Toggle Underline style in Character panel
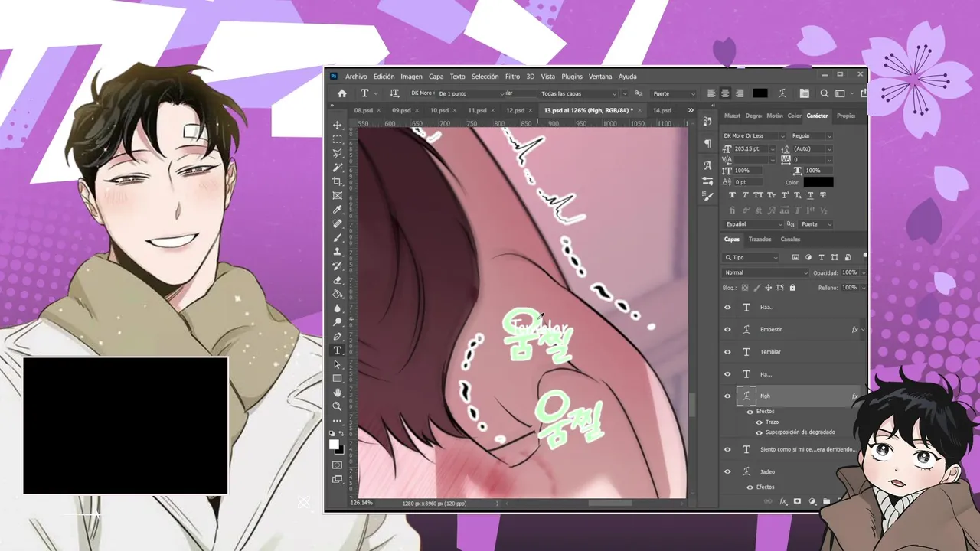 pyautogui.click(x=810, y=195)
